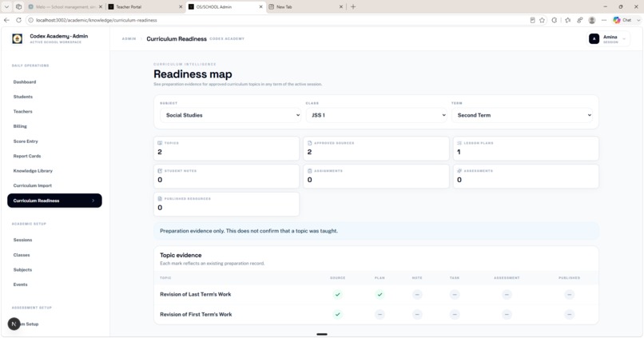Click the Lesson Plans card list icon
Screen dimensions: 644x338
[x=459, y=143]
